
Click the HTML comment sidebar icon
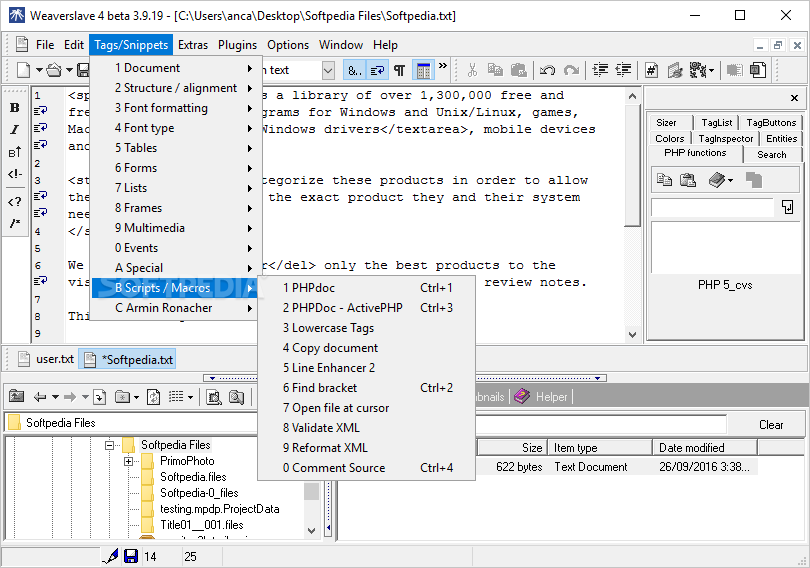[14, 174]
